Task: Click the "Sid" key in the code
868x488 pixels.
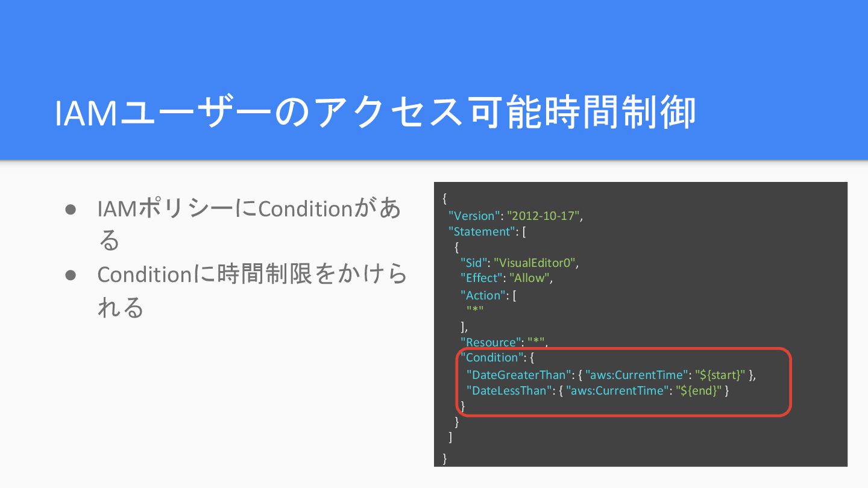Action: click(474, 263)
